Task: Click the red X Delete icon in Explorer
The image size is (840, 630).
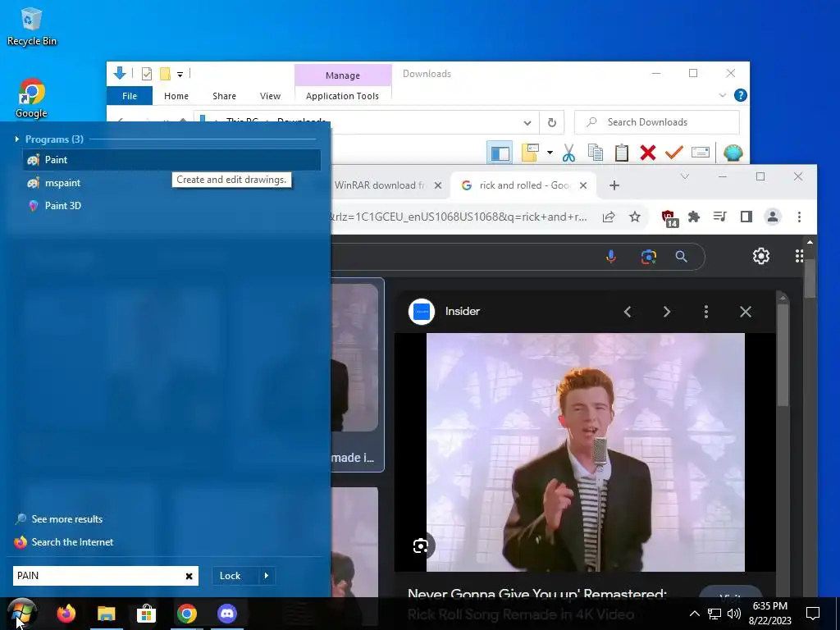Action: pos(648,153)
